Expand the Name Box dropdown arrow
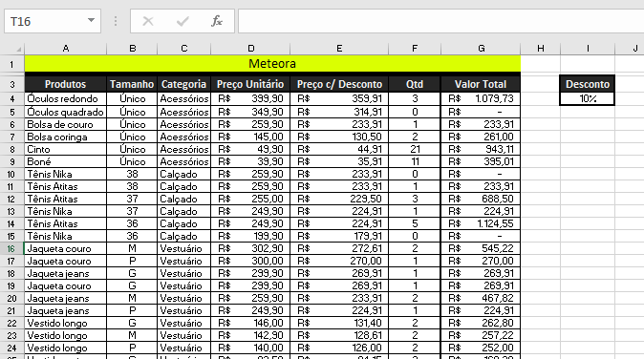Image resolution: width=644 pixels, height=359 pixels. click(x=91, y=20)
